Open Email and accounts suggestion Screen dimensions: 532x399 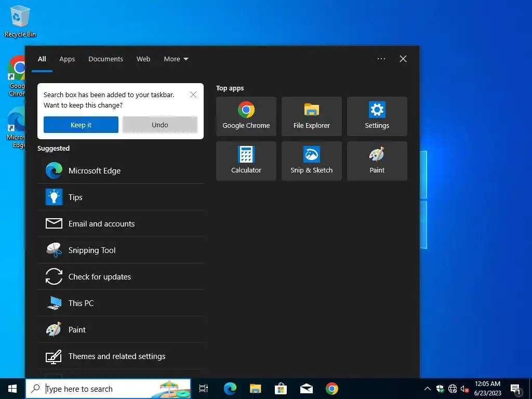coord(121,223)
